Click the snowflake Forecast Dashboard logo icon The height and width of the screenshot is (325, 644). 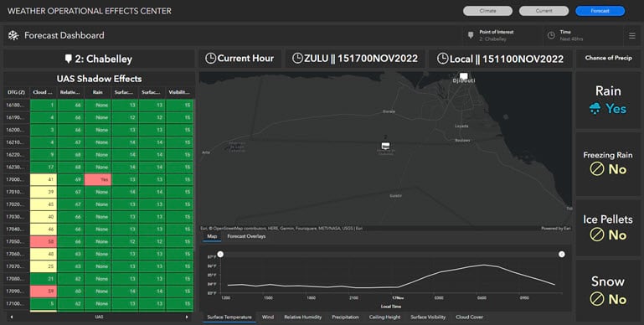coord(13,35)
